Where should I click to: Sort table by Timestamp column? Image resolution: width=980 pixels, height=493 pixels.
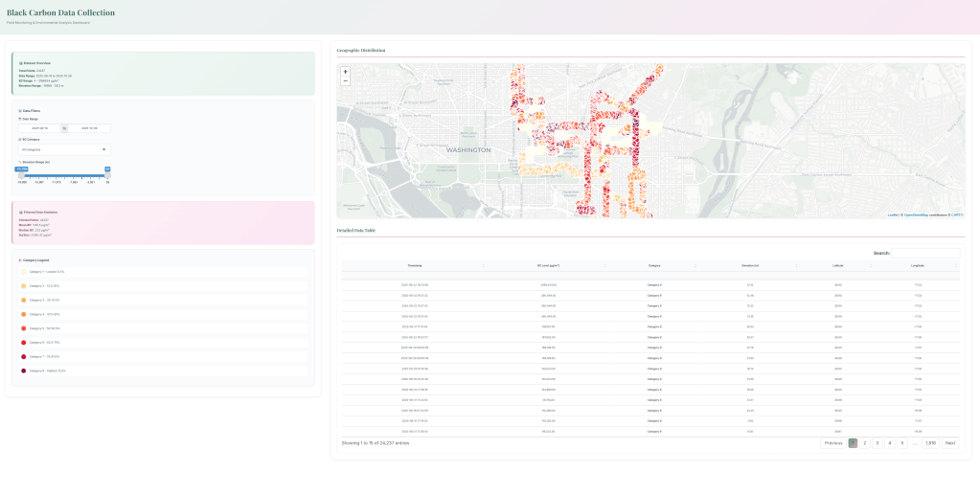point(414,265)
